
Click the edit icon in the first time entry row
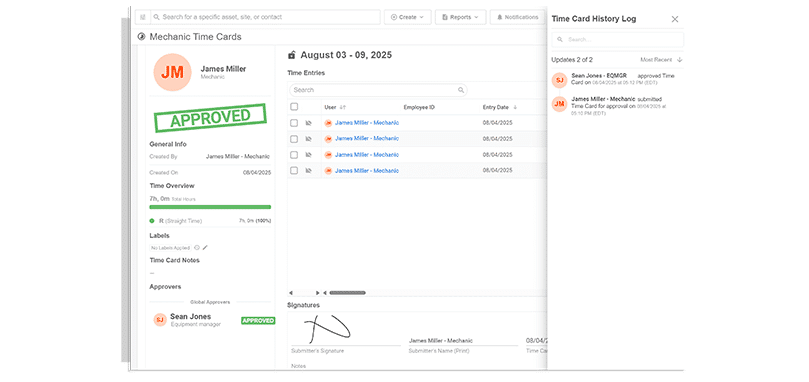click(x=309, y=123)
